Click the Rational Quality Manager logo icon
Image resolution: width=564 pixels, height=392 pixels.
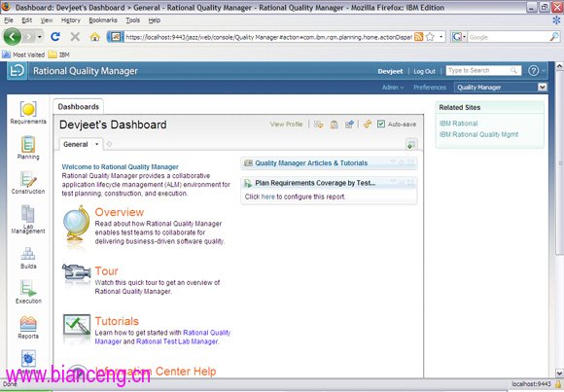(x=17, y=71)
